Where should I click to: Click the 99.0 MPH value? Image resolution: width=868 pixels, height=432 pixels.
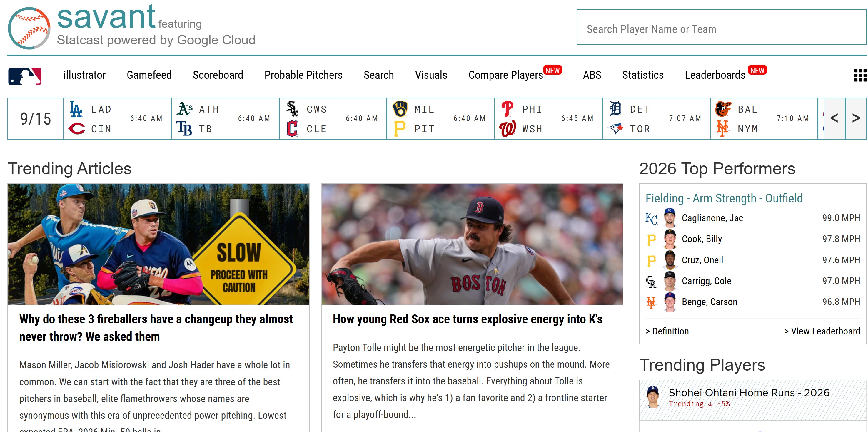pos(841,218)
